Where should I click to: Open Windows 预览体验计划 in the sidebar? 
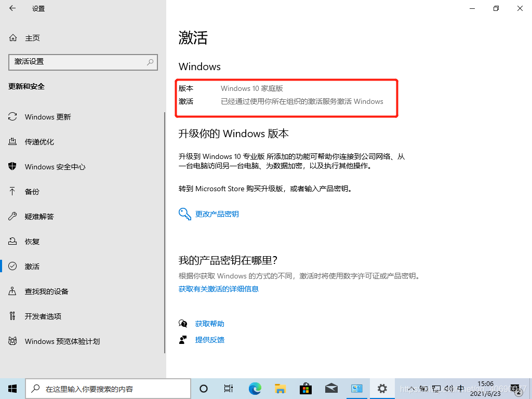pos(82,341)
